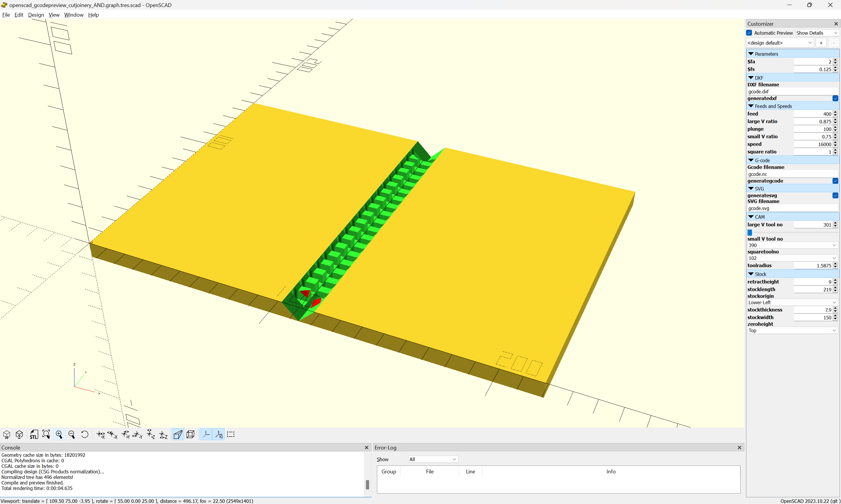Switch to the +Z top view

click(151, 434)
